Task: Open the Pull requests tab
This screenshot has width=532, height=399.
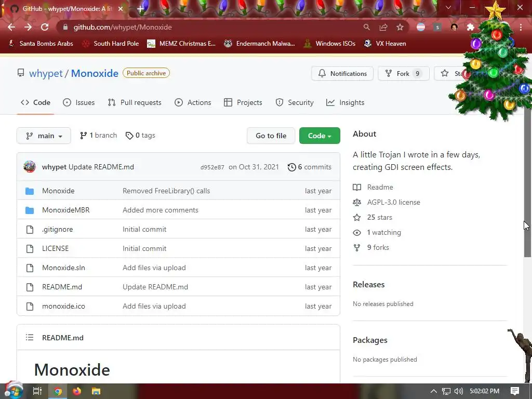Action: [135, 102]
